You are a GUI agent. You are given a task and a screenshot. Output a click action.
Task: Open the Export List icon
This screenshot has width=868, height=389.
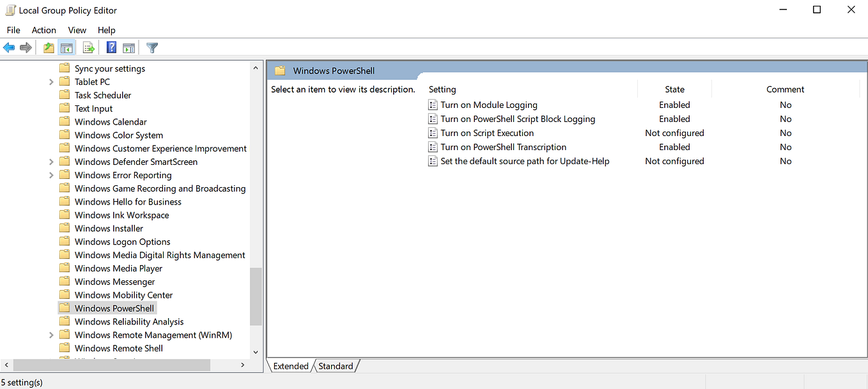click(88, 47)
